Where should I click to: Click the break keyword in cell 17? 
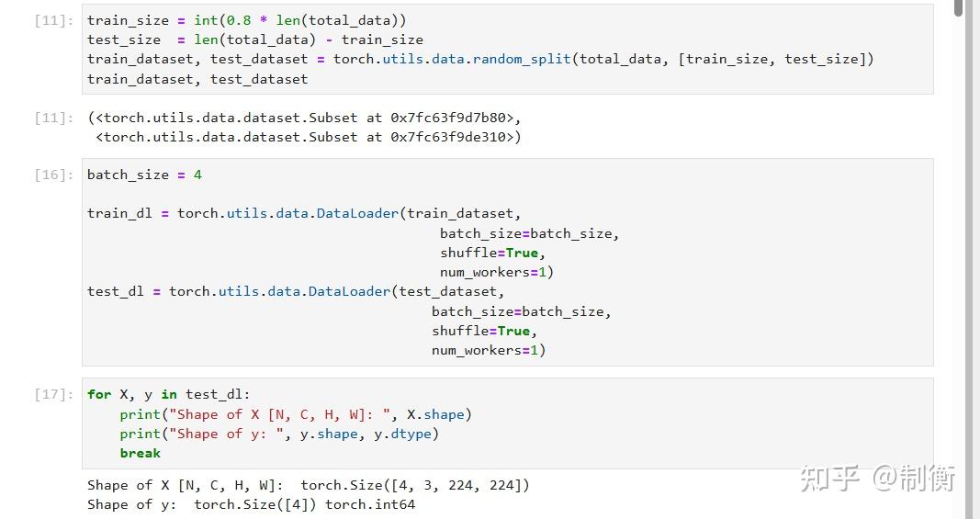click(x=140, y=454)
